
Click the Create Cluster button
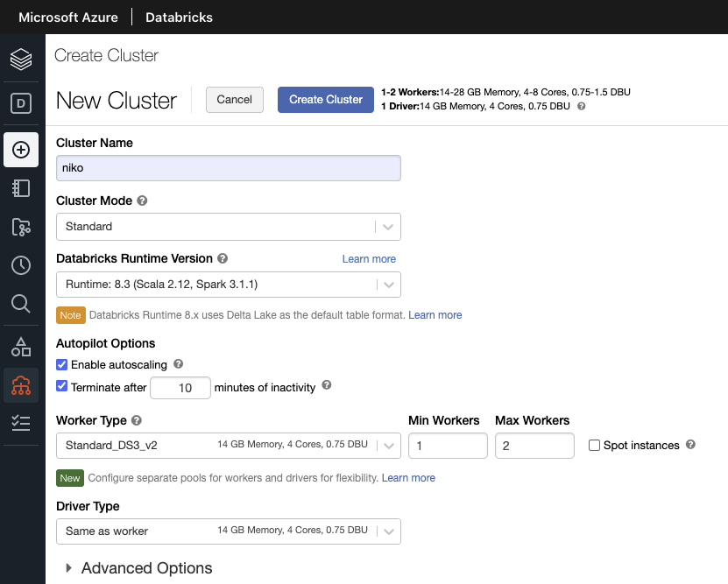point(326,100)
